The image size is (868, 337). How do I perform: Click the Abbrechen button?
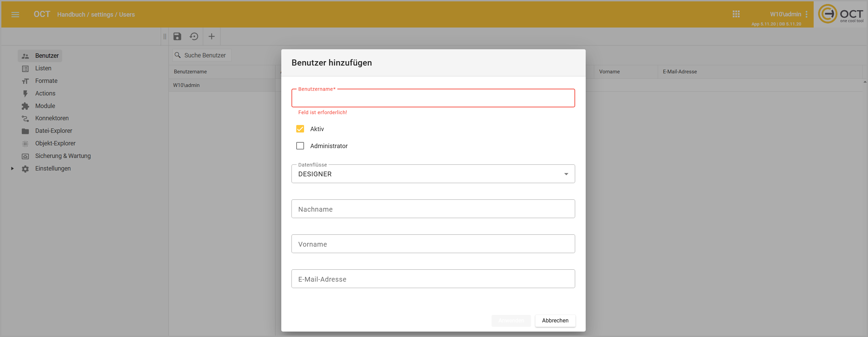coord(555,320)
